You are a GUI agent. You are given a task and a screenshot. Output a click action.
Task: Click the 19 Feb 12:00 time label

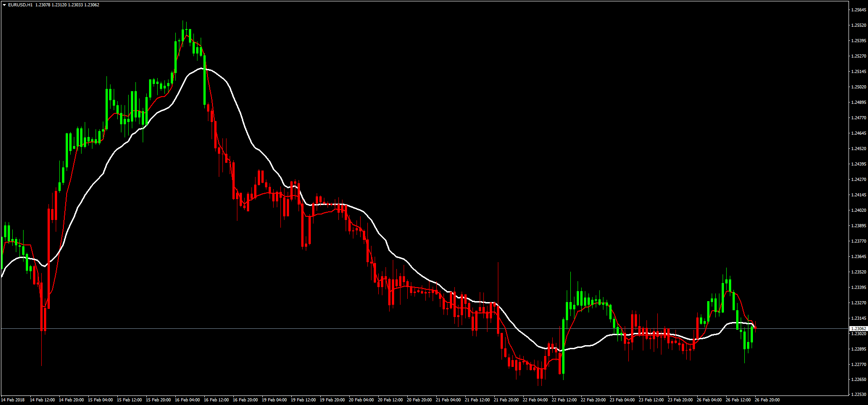coord(303,400)
